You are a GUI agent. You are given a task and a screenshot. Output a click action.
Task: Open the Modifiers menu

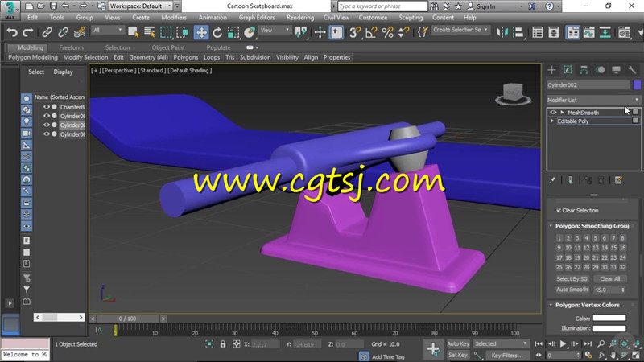point(174,18)
